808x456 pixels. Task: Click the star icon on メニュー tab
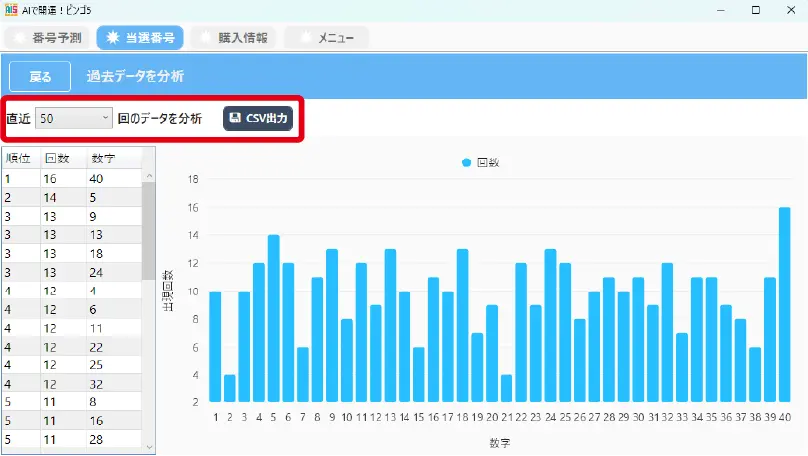point(305,37)
